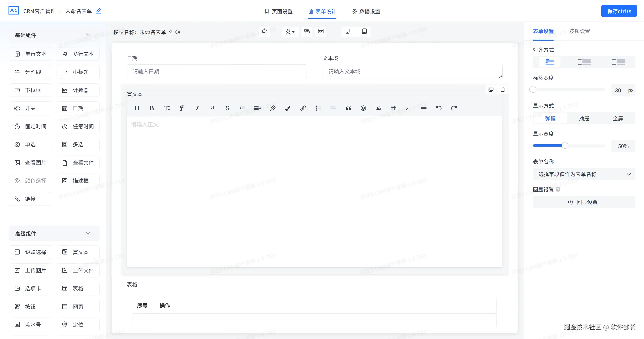The width and height of the screenshot is (644, 339).
Task: Open the 选择字段值作为表单名称 dropdown
Action: point(584,174)
